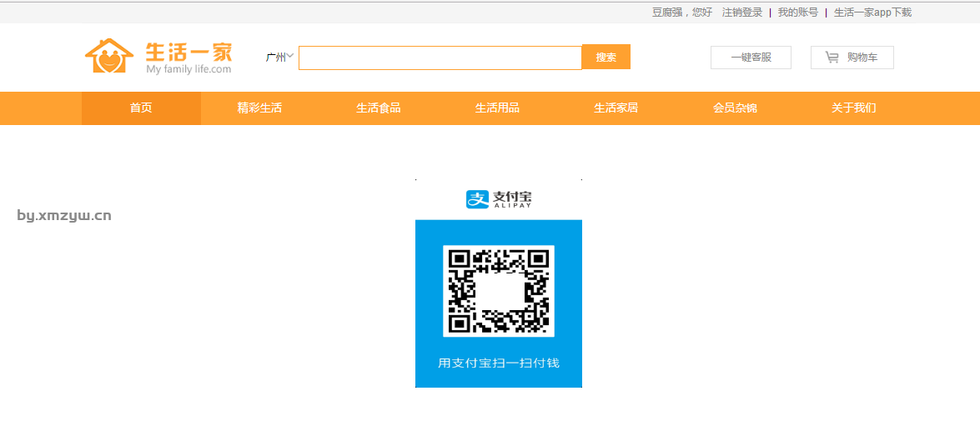
Task: Open the 生活家居 navigation item
Action: (616, 108)
